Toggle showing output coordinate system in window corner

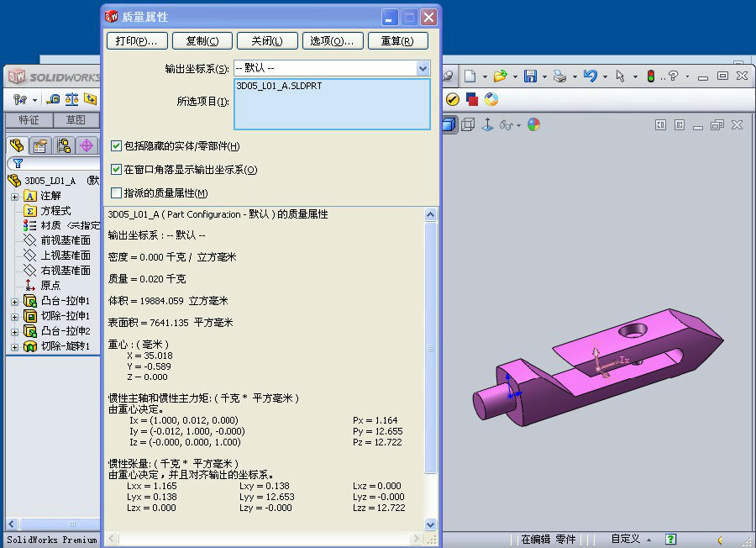point(117,170)
